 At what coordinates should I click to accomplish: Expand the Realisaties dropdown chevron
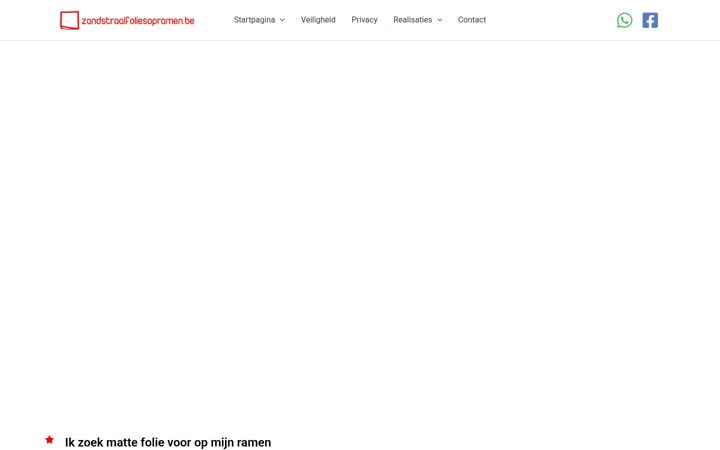coord(439,20)
